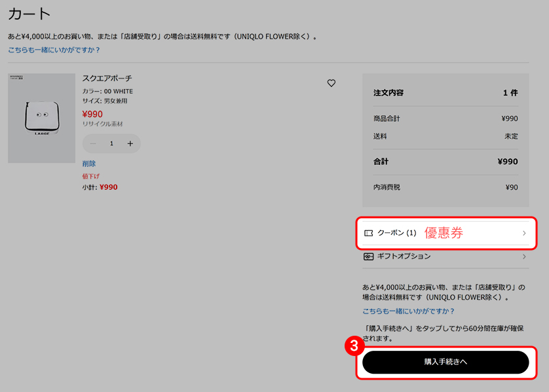Click the gift option icon
549x392 pixels.
[x=368, y=257]
